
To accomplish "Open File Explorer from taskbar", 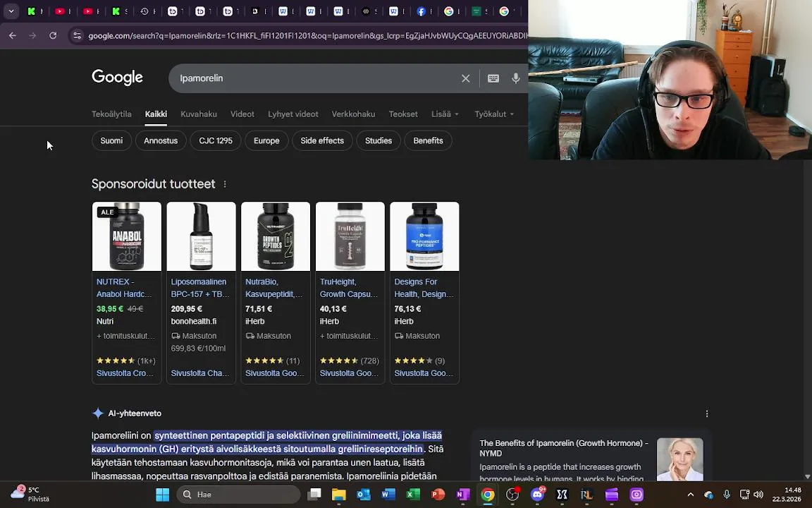I will 338,495.
